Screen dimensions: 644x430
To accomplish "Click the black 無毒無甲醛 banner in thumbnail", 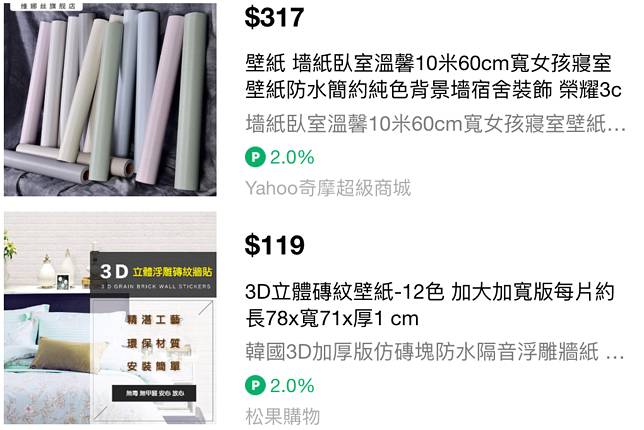I will (x=154, y=393).
